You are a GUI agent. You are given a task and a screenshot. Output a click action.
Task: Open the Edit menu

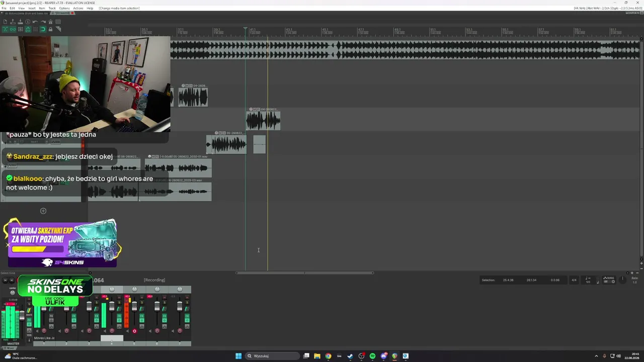pos(12,9)
